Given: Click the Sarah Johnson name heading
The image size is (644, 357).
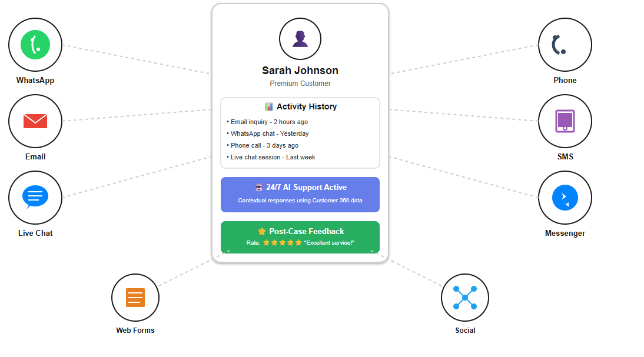Looking at the screenshot, I should coord(300,71).
